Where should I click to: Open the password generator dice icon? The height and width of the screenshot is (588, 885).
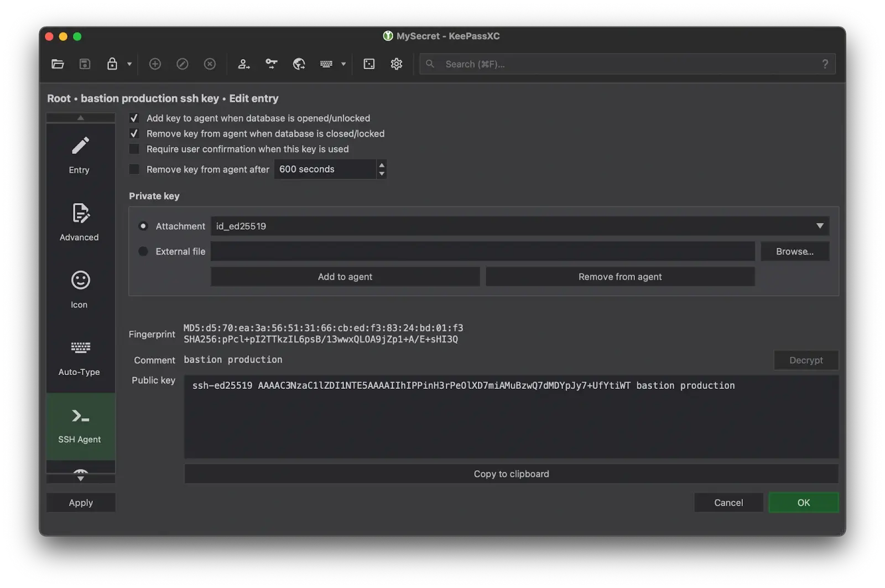click(x=368, y=64)
